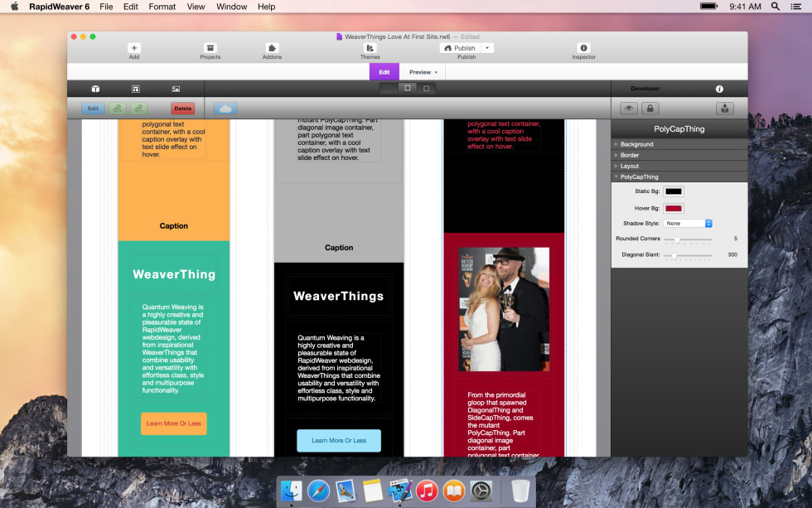The height and width of the screenshot is (508, 812).
Task: Open the View menu
Action: pos(196,7)
